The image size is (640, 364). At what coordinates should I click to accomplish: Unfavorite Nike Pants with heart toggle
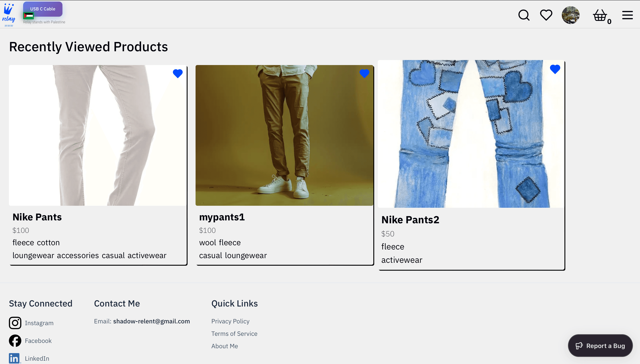[x=178, y=73]
